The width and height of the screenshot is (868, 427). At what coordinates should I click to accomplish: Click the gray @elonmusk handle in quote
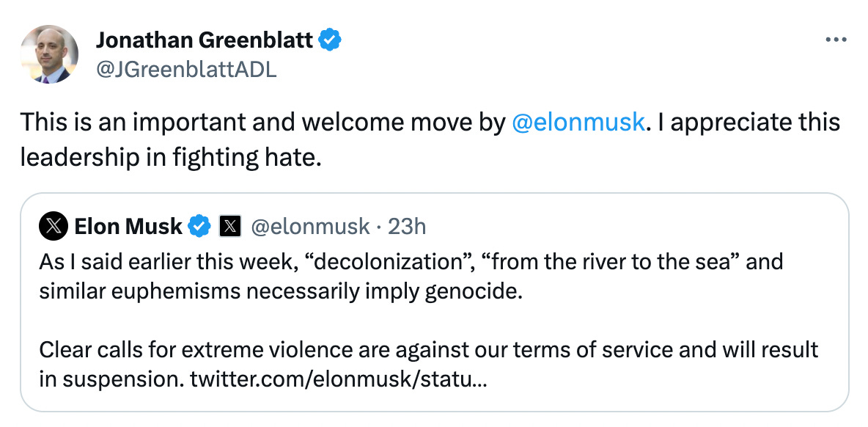(310, 227)
